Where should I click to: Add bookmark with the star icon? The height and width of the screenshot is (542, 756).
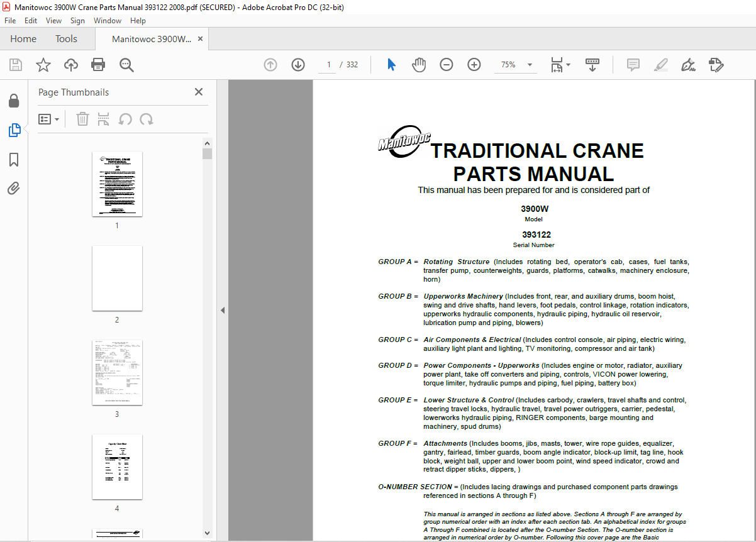(x=43, y=65)
